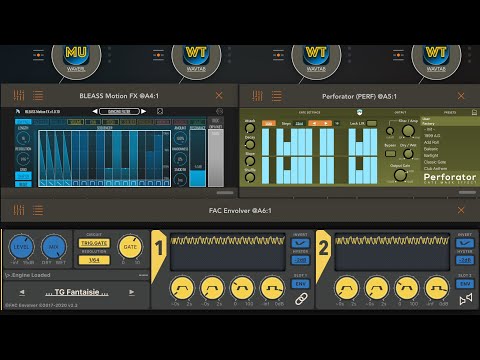Open mixer faders icon in BLEASS Motion FX header
480x360 pixels.
point(19,96)
